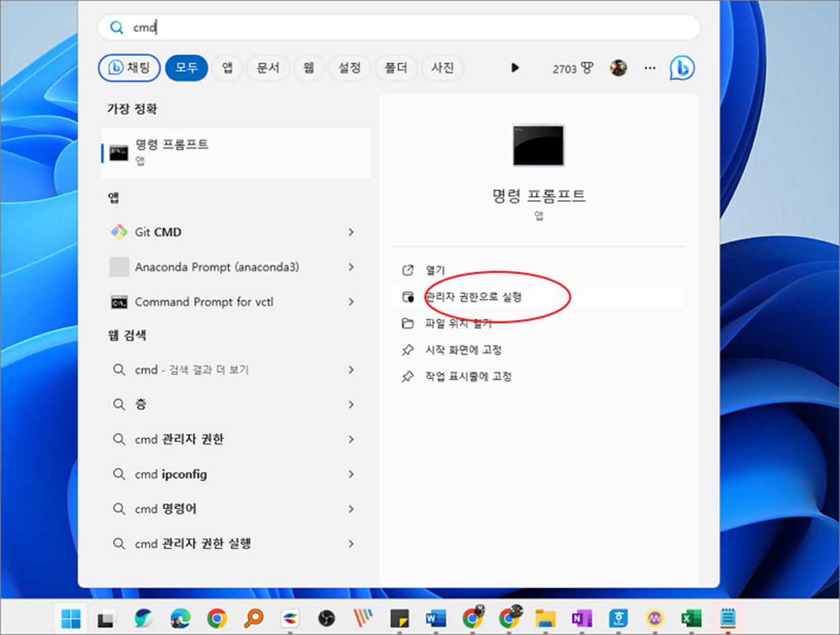Open the teal swirl app beside Task View
This screenshot has width=840, height=635.
click(x=143, y=618)
